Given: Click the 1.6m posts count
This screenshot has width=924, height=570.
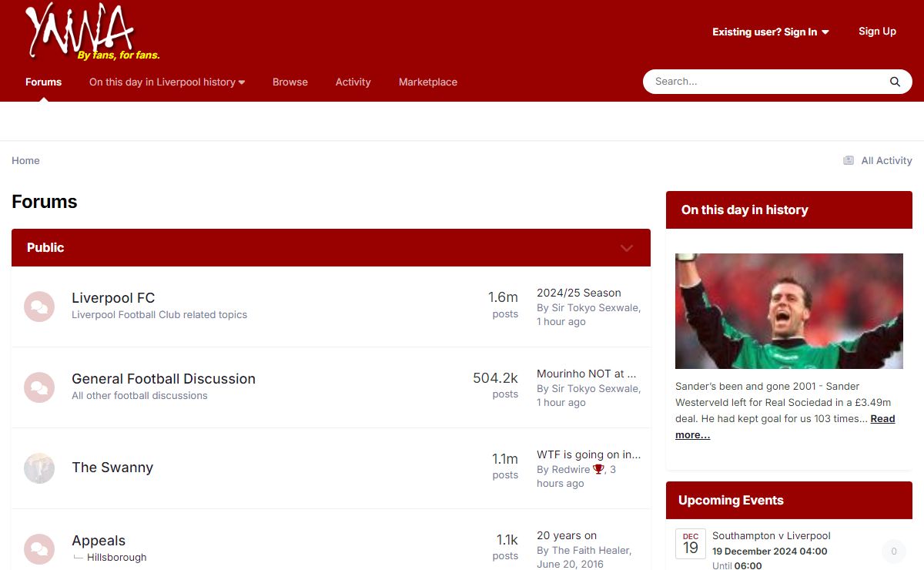Looking at the screenshot, I should (503, 297).
